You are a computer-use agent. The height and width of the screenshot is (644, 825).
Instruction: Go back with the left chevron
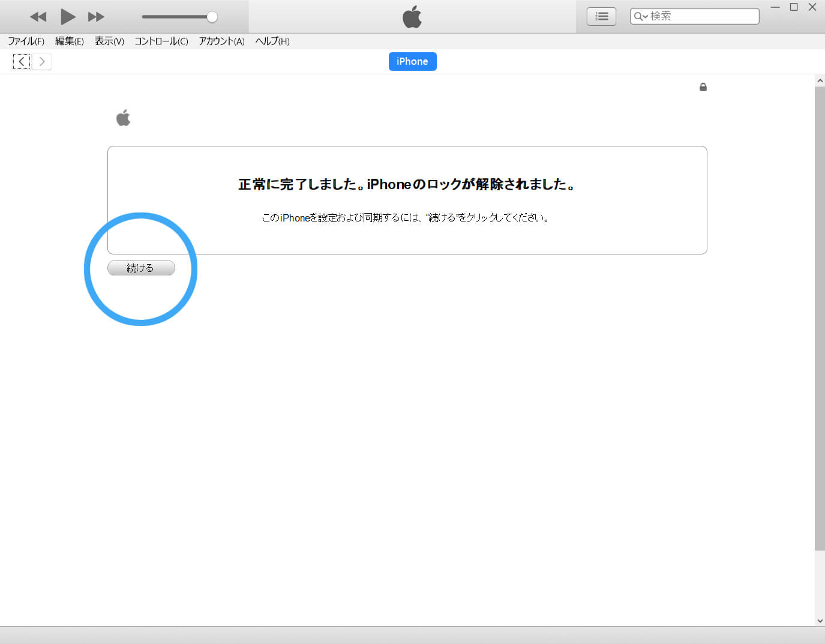[x=22, y=61]
